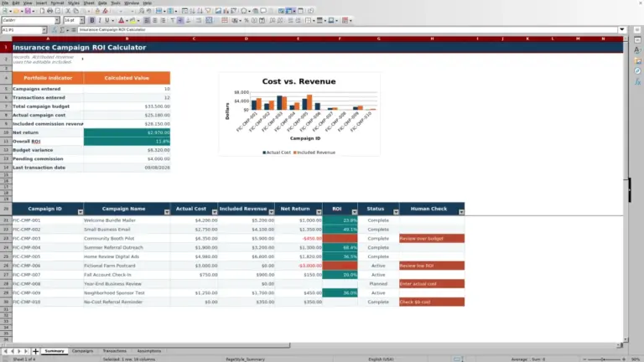Switch to the Transactions sheet tab
This screenshot has width=644, height=362.
pos(115,351)
